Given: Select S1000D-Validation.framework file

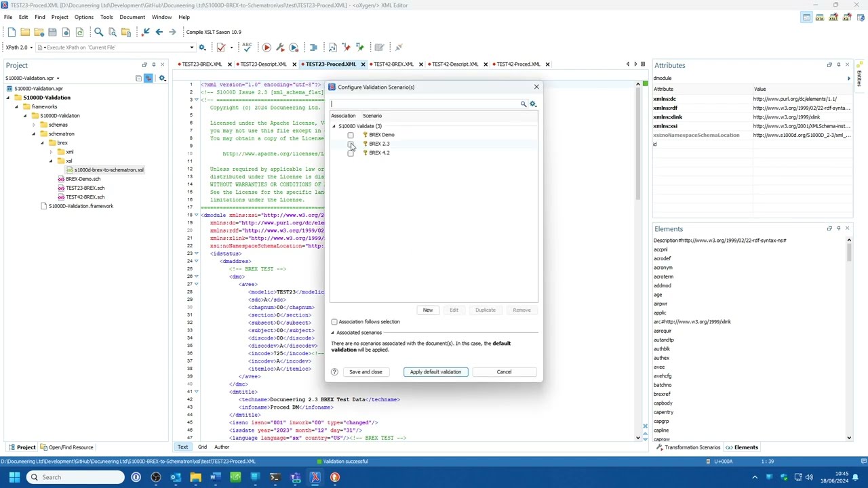Looking at the screenshot, I should (77, 206).
